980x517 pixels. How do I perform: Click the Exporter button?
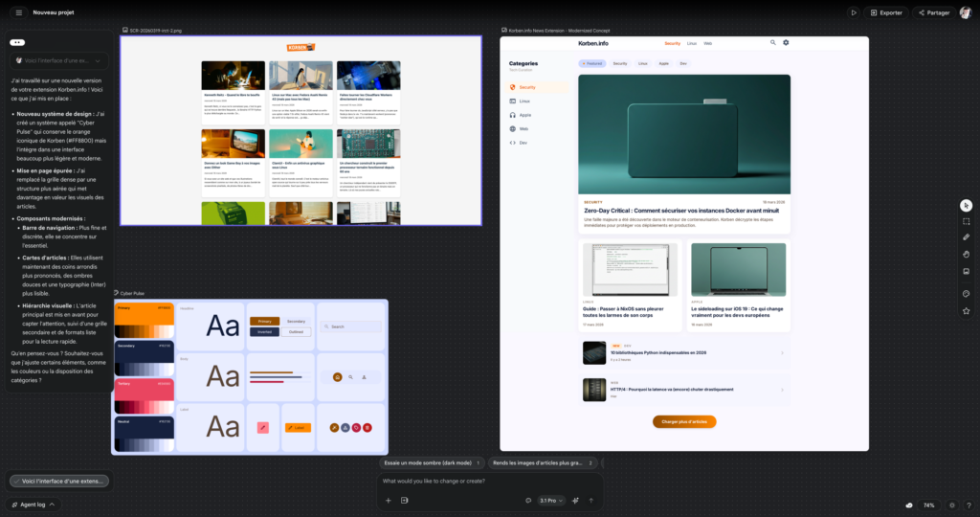pyautogui.click(x=886, y=12)
